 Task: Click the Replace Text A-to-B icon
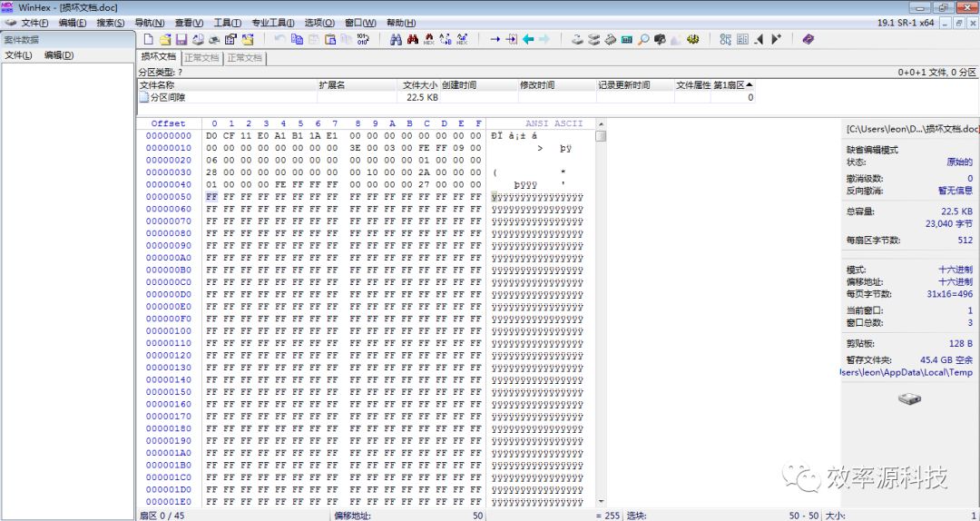(446, 39)
